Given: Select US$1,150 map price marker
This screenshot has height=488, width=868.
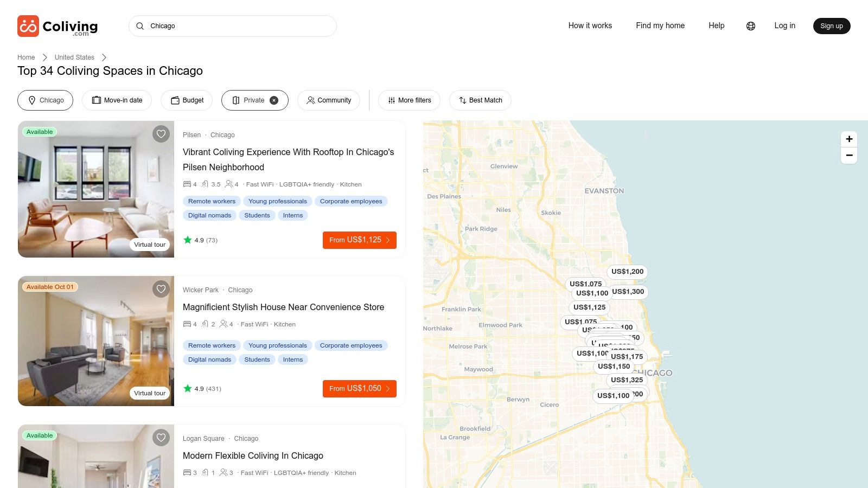Looking at the screenshot, I should (614, 367).
